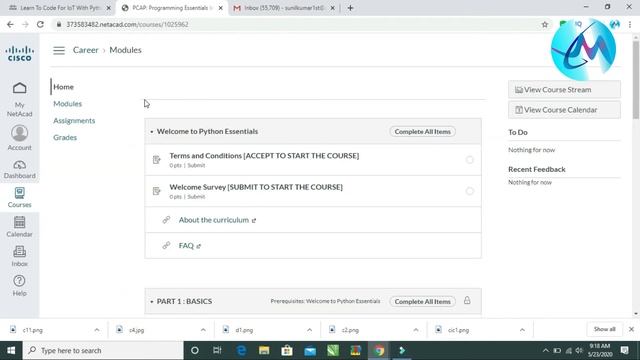Reload the current page
This screenshot has width=640, height=360.
40,24
